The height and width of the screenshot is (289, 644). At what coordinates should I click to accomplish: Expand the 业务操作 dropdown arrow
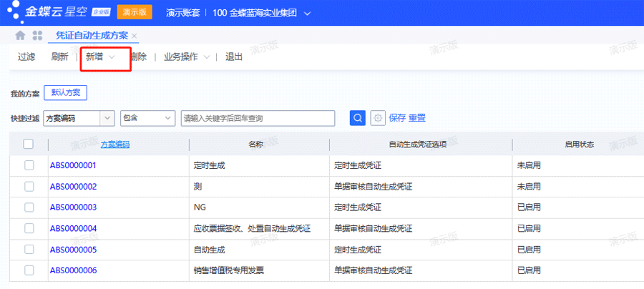[207, 57]
